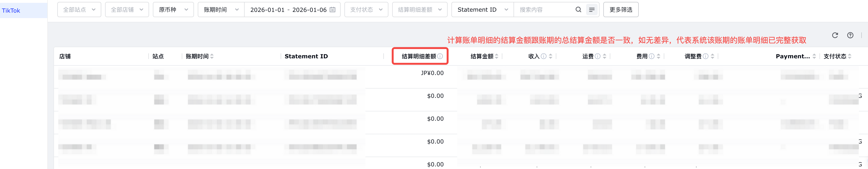
Task: Open the help question mark icon
Action: pos(851,35)
